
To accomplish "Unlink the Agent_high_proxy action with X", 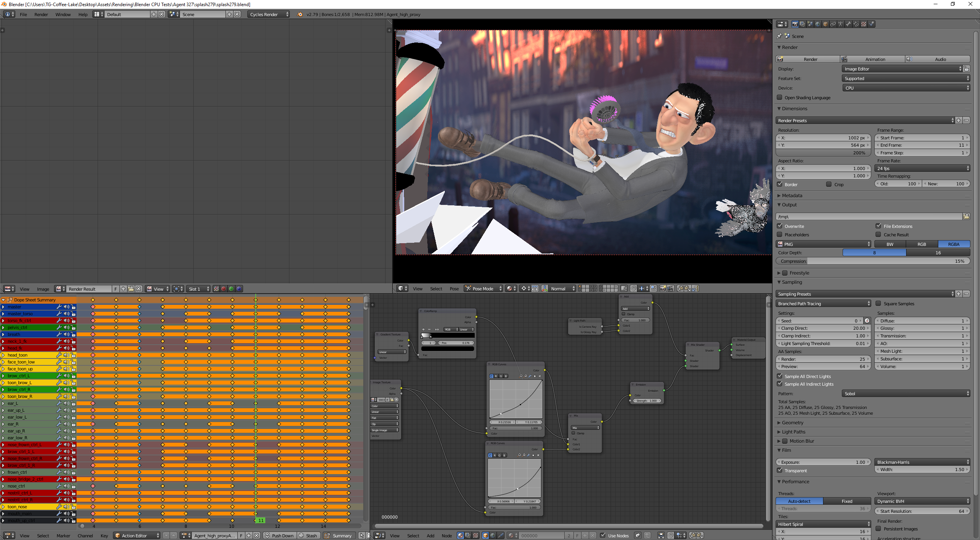I will click(256, 535).
